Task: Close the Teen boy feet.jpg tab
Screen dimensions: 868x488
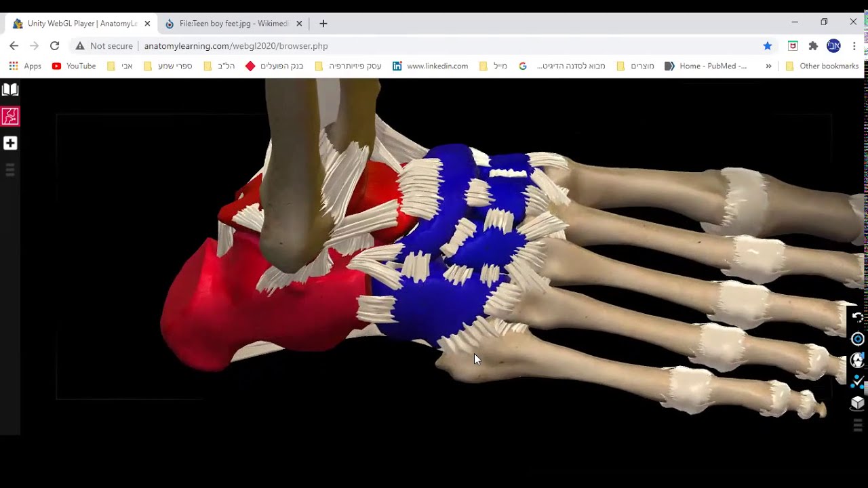Action: (x=299, y=24)
